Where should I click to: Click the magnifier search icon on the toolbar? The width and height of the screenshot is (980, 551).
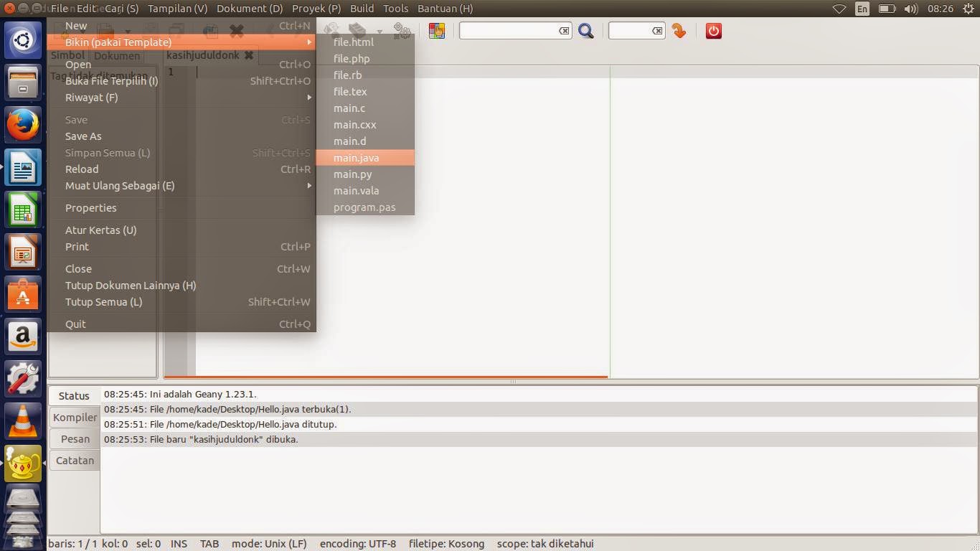coord(586,31)
